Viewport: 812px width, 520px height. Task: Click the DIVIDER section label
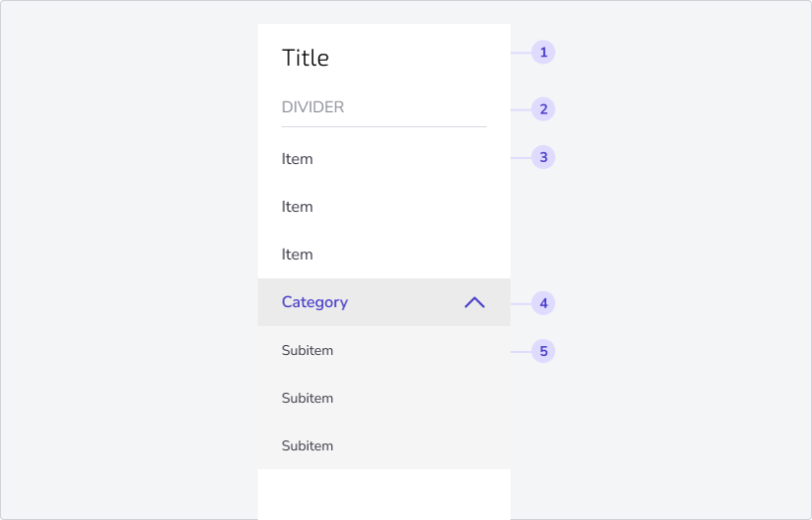pos(312,107)
